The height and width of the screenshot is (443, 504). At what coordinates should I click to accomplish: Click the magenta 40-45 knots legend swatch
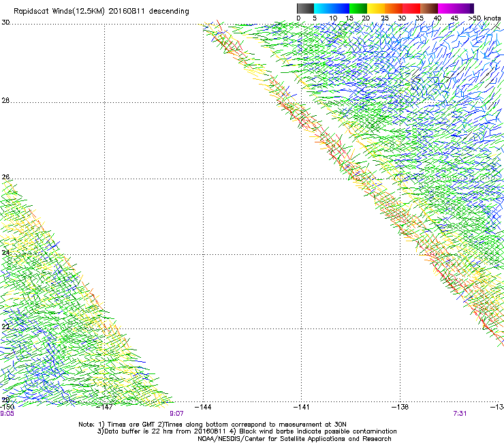(447, 8)
